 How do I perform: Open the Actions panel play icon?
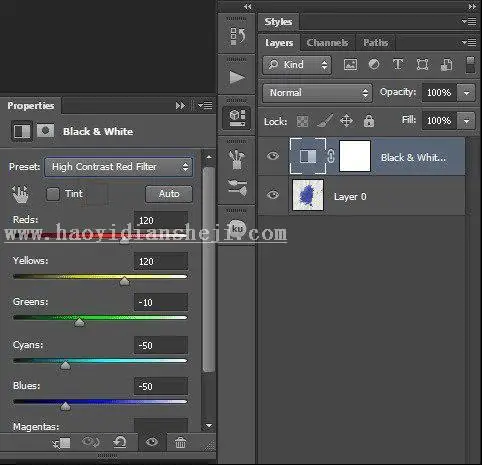click(237, 77)
